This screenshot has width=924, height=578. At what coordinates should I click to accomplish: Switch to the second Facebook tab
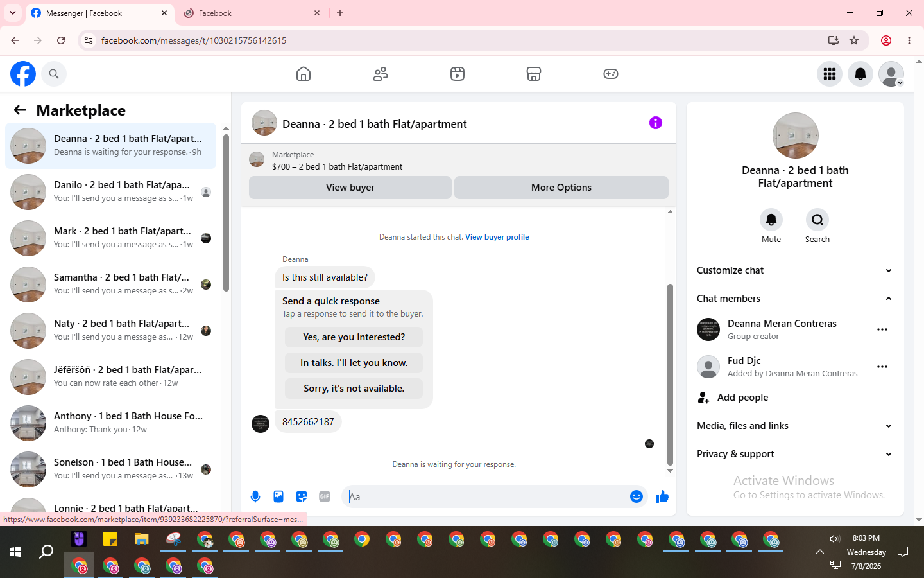[x=252, y=13]
